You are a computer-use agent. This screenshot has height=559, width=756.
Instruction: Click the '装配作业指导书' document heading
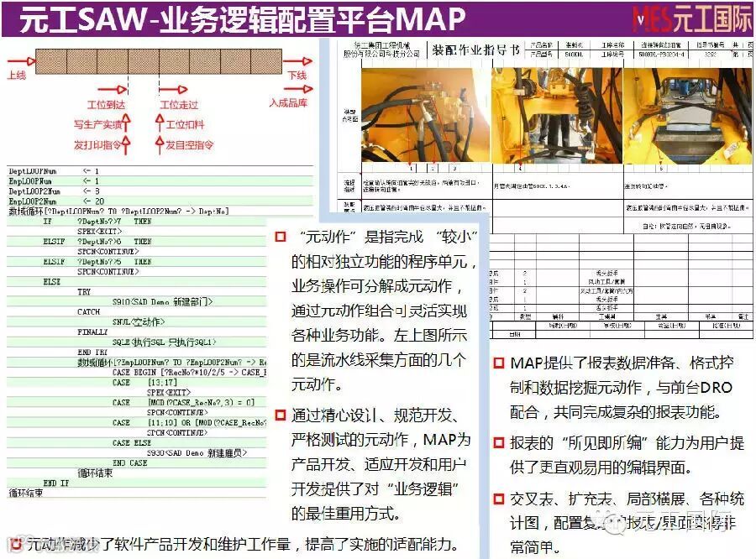coord(475,50)
